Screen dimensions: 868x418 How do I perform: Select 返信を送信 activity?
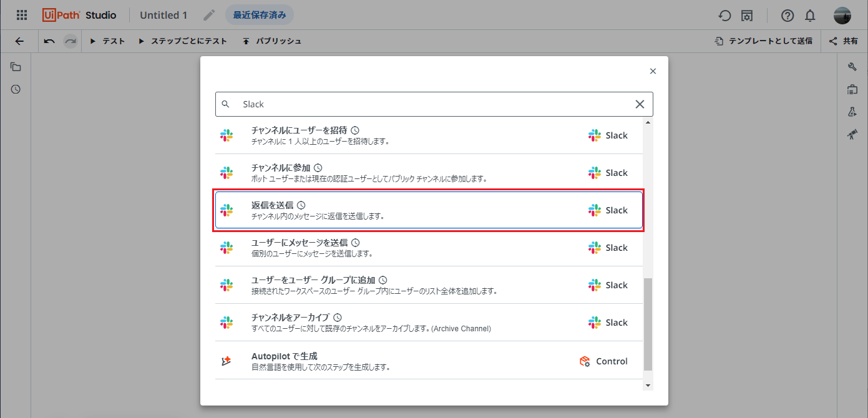[x=429, y=210]
